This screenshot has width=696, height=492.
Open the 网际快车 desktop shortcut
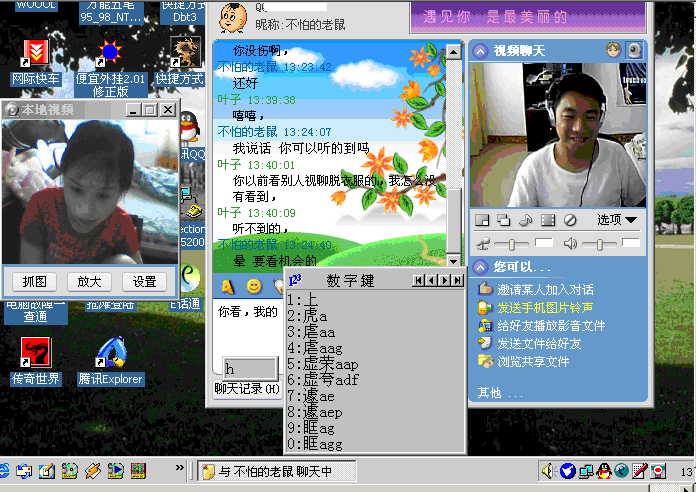pyautogui.click(x=35, y=62)
